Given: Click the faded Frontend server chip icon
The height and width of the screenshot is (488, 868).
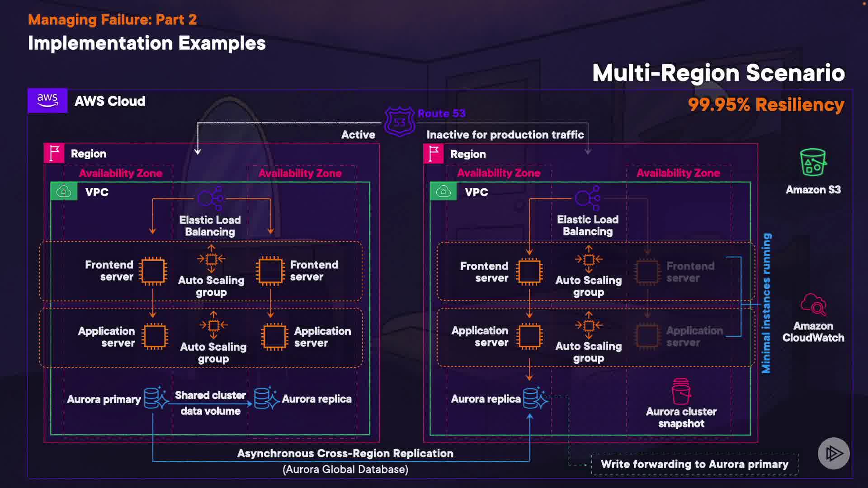Looking at the screenshot, I should tap(647, 272).
